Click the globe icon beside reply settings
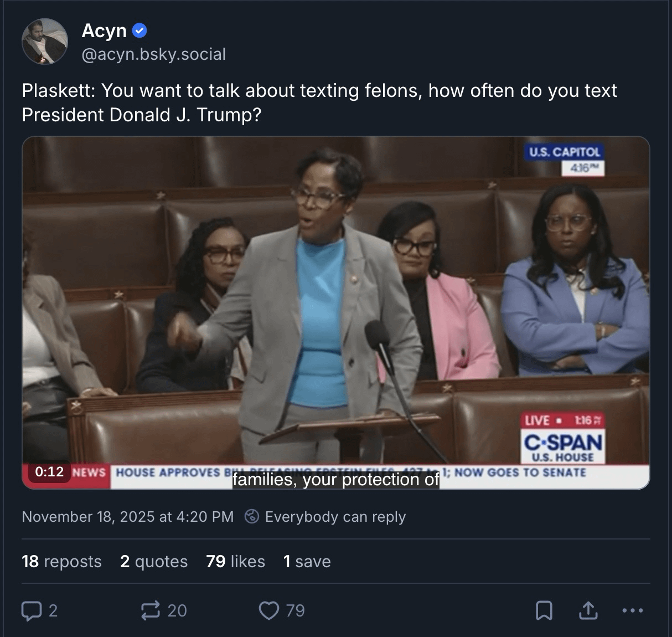This screenshot has width=672, height=637. [252, 516]
